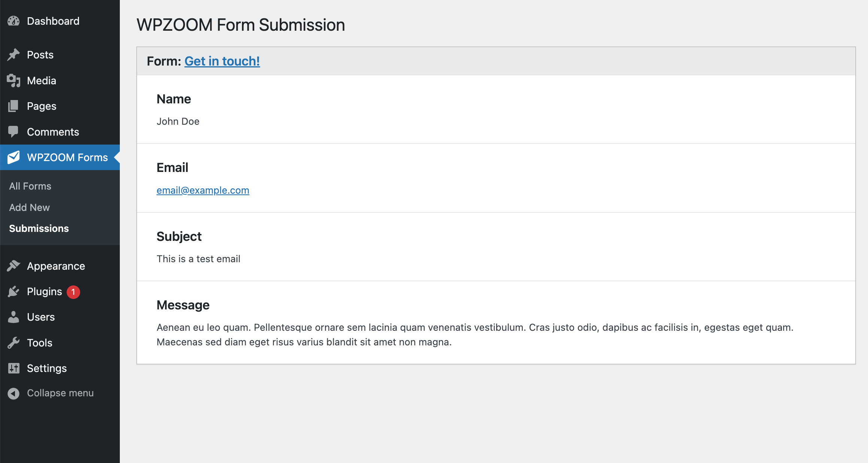868x463 pixels.
Task: Open the Get in touch! form link
Action: (x=222, y=61)
